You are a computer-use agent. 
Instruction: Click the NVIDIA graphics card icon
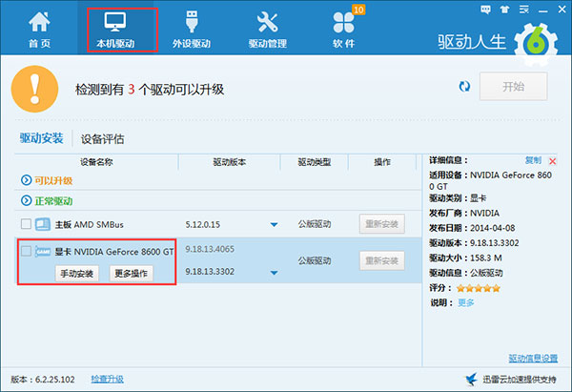(43, 252)
